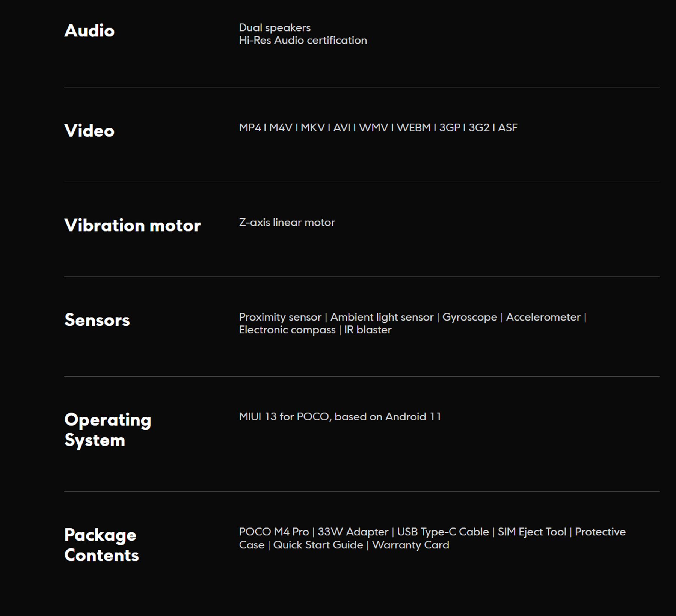This screenshot has height=616, width=676.
Task: Click the Sensors section heading
Action: click(97, 320)
